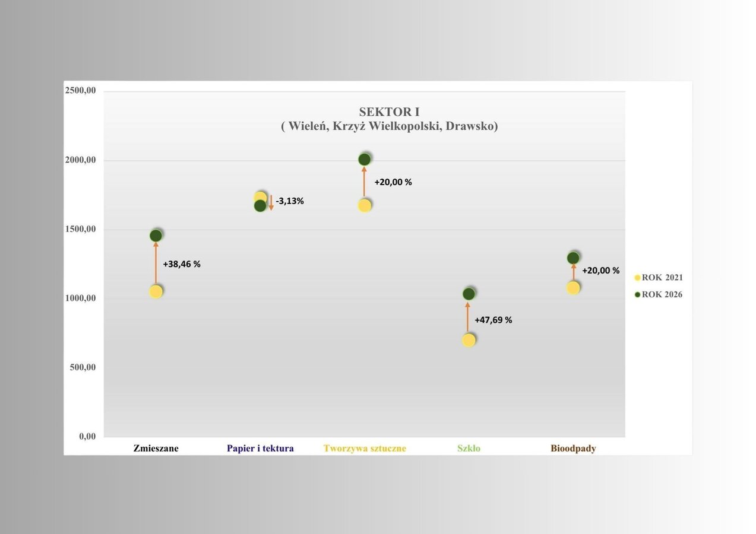Select the yellow 2021 marker for Tworzywa sztuczne
The image size is (756, 534).
[x=364, y=205]
